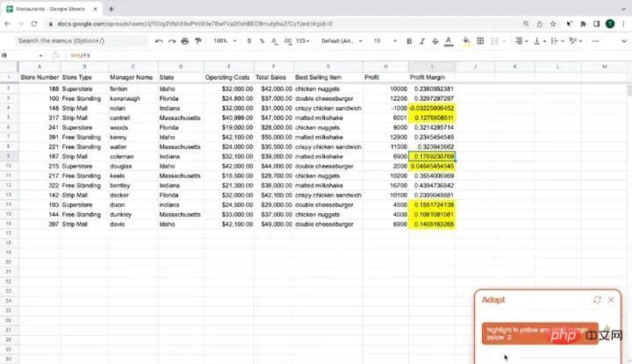The height and width of the screenshot is (364, 632).
Task: Apply percent format to cells
Action: pyautogui.click(x=263, y=41)
